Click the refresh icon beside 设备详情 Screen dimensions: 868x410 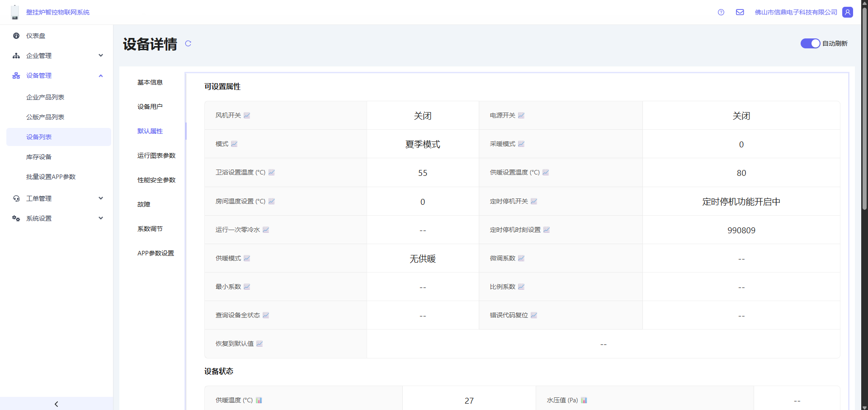(x=188, y=43)
